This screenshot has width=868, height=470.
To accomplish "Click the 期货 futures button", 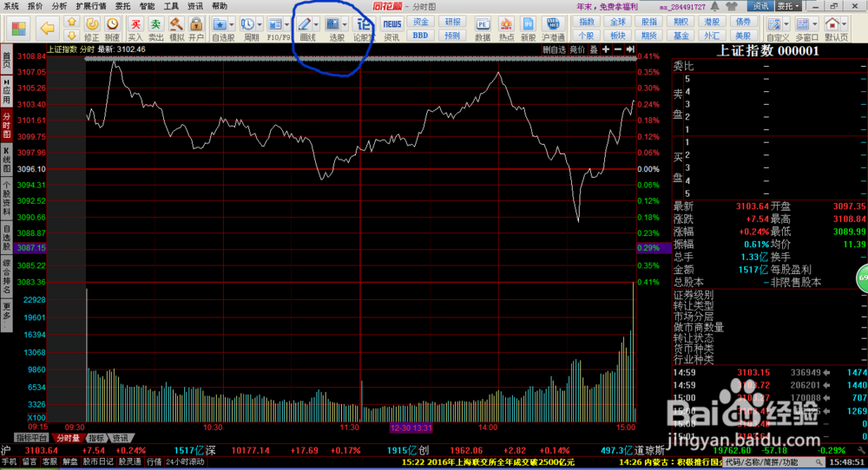I will [648, 36].
